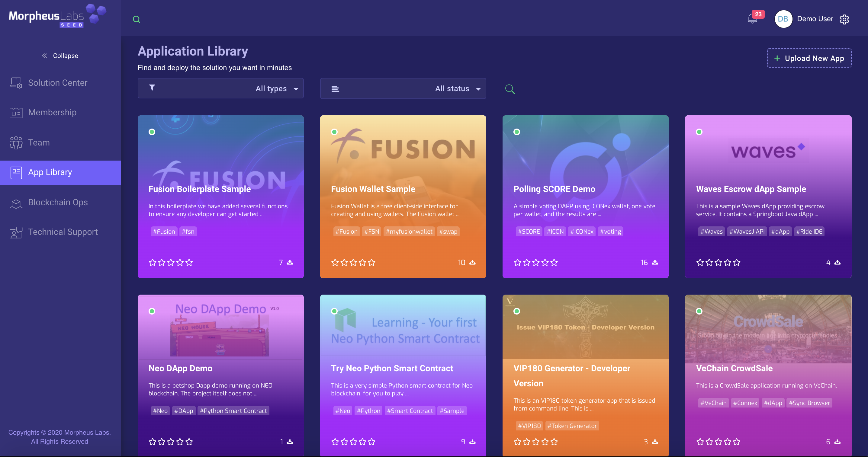Click the notification bell icon

click(x=752, y=19)
